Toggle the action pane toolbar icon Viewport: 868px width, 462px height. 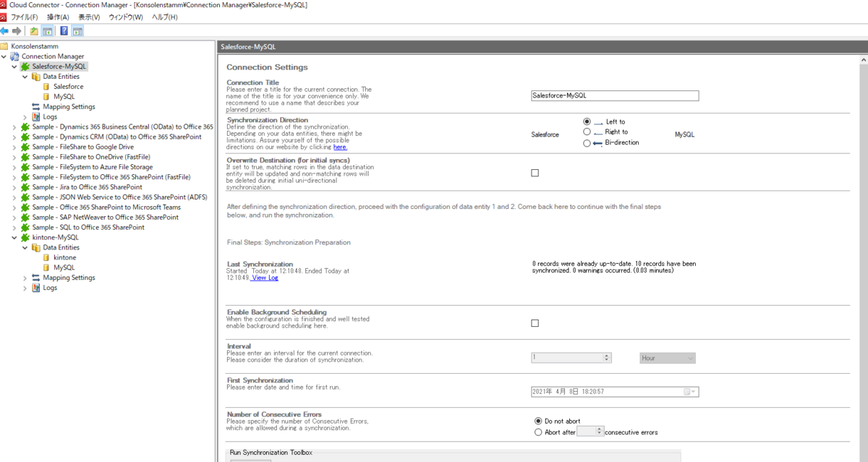[77, 31]
